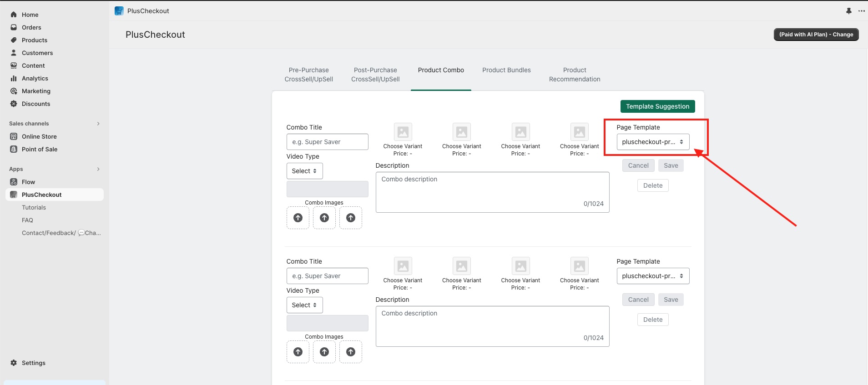
Task: Open the three-dots more options menu
Action: point(861,11)
